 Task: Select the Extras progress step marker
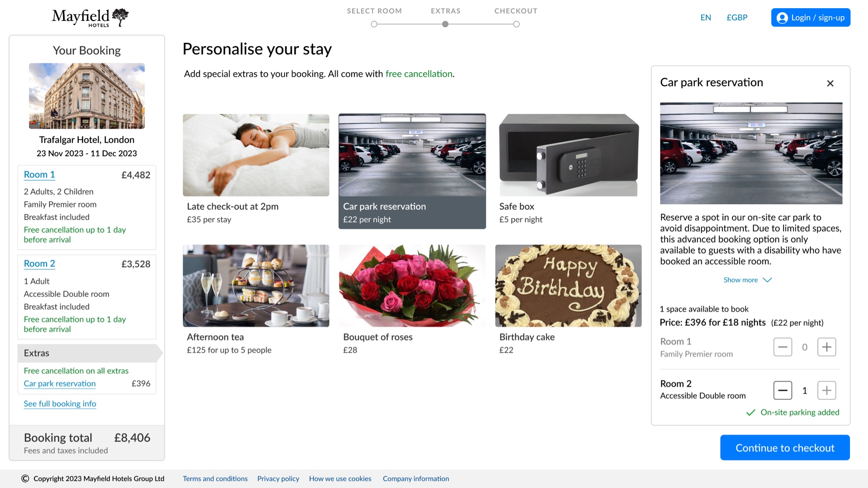(445, 24)
